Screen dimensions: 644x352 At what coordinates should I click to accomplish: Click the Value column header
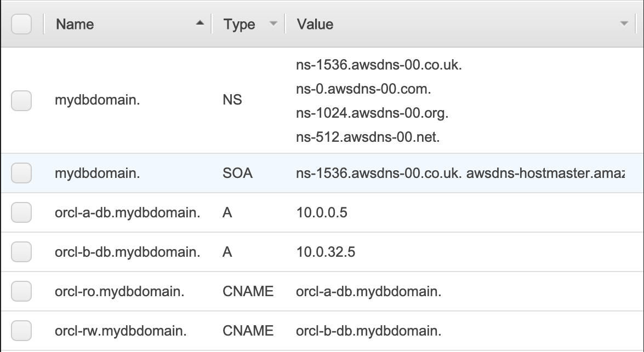pos(315,24)
